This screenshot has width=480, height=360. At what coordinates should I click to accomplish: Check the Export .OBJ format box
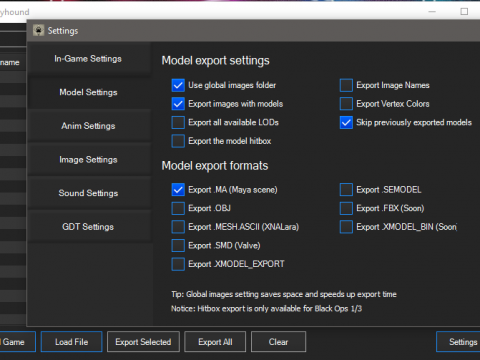178,208
